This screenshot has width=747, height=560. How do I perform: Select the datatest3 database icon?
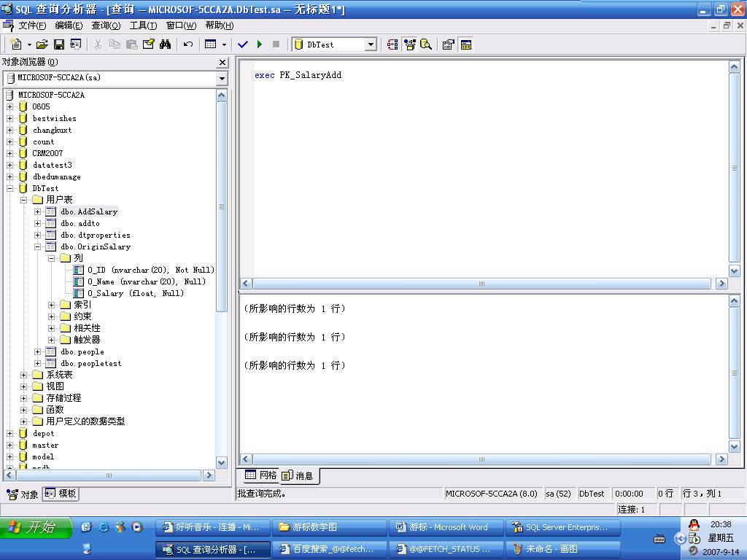point(23,165)
